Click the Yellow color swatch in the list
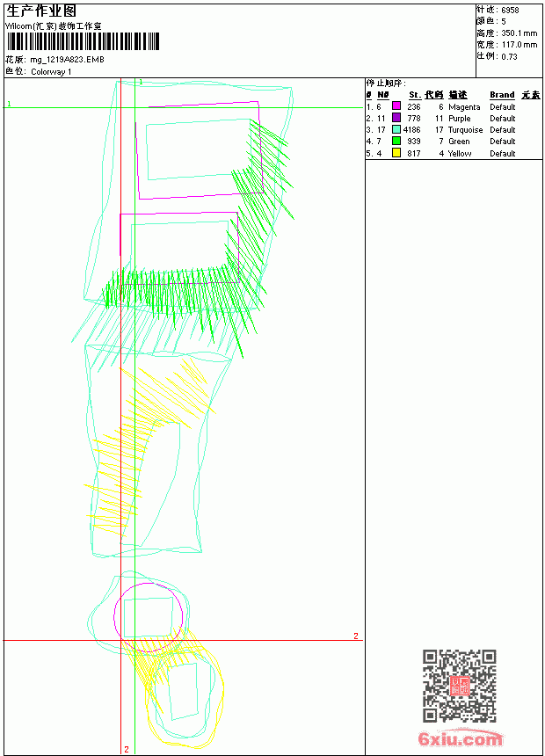 396,153
